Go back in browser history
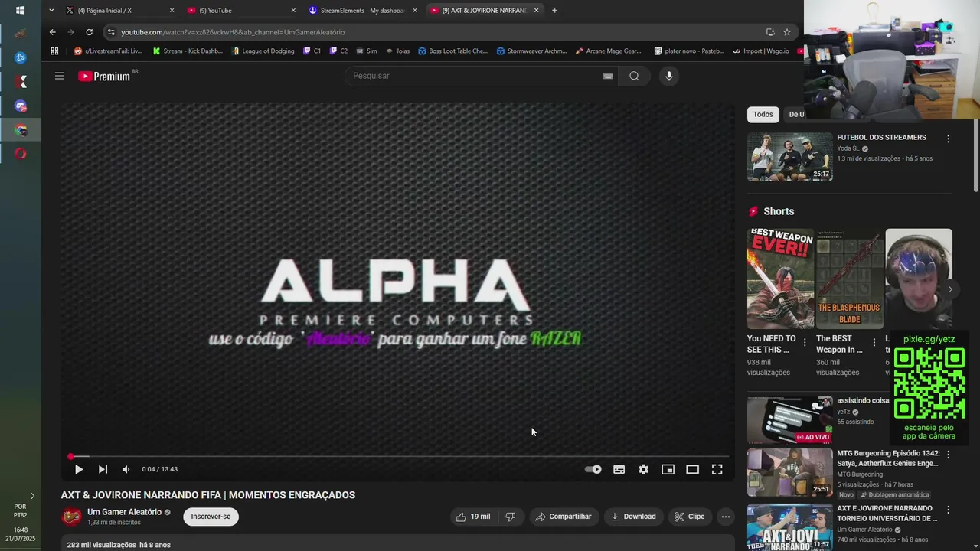 point(52,32)
